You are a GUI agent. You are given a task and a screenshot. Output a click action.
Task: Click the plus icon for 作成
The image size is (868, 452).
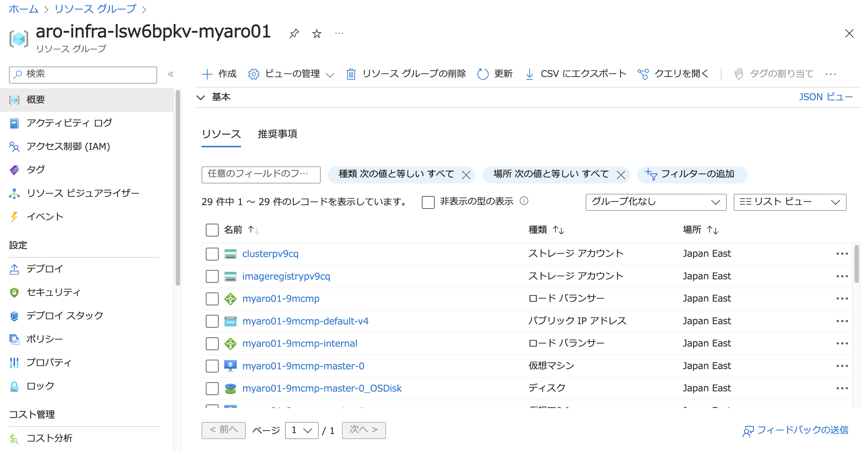207,74
